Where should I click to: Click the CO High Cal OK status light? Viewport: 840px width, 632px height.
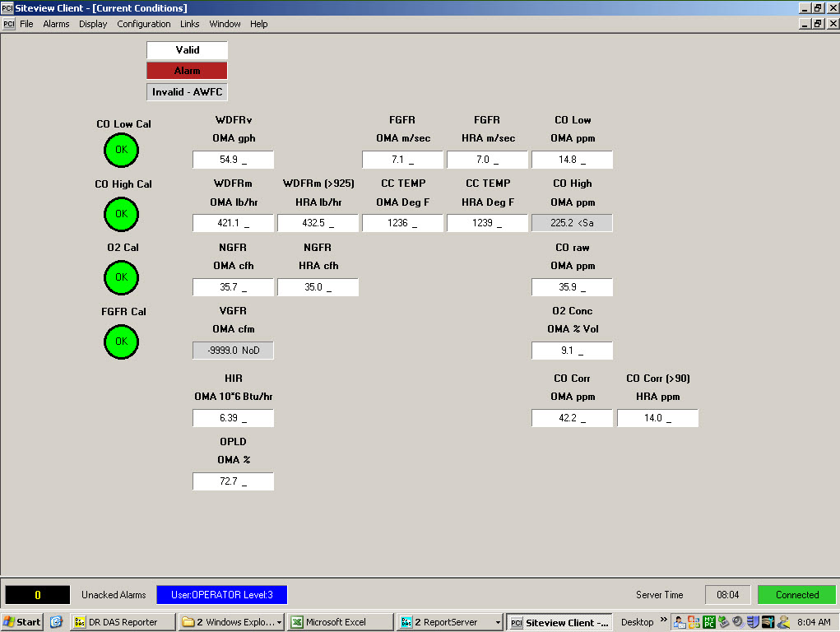click(121, 214)
